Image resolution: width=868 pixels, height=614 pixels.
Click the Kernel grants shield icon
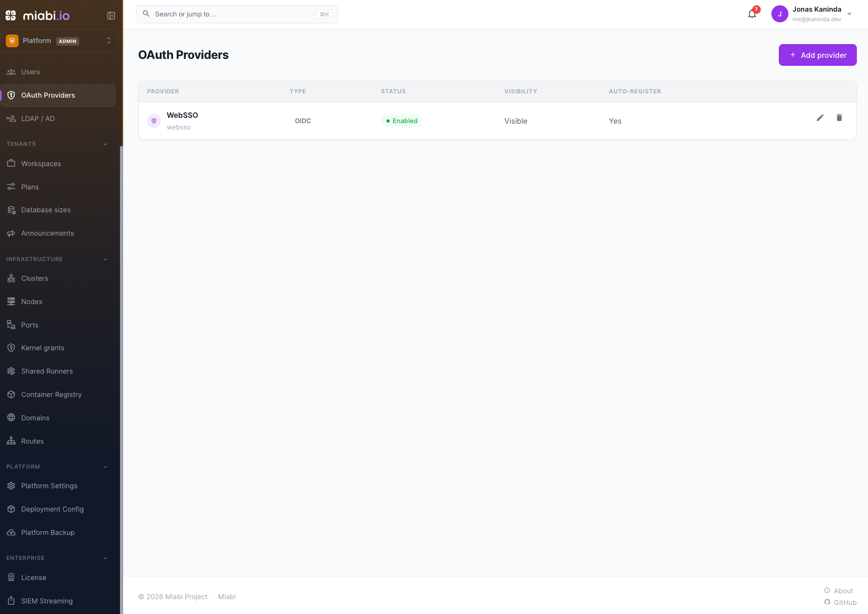(x=11, y=348)
